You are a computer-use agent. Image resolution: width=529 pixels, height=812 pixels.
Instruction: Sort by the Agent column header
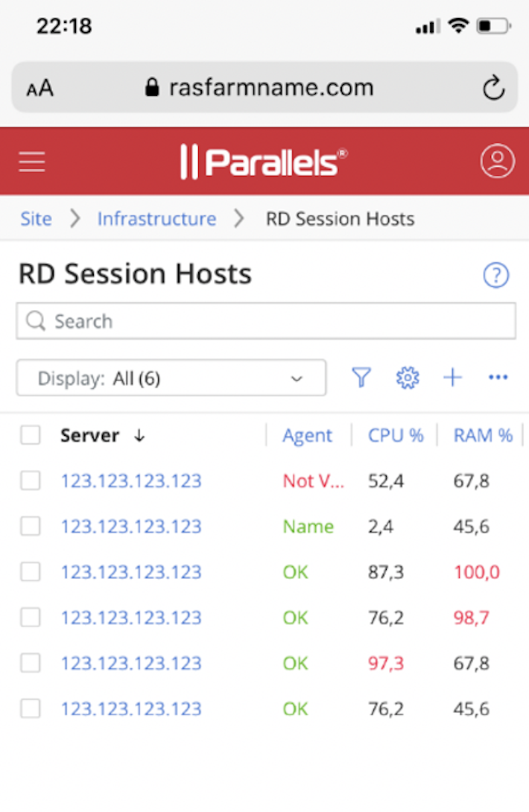307,436
